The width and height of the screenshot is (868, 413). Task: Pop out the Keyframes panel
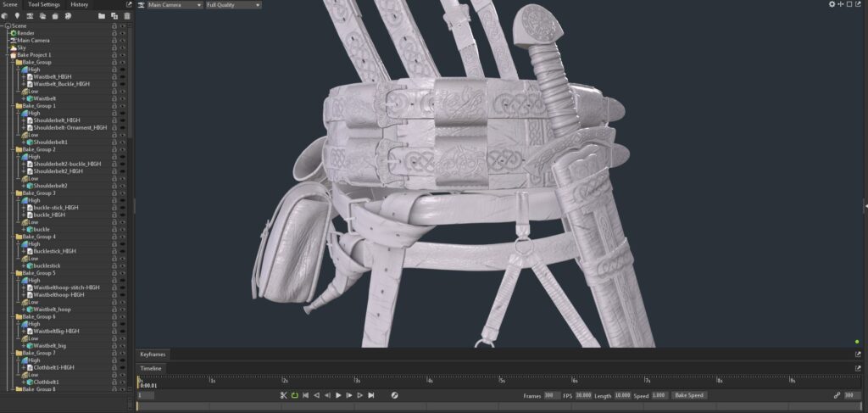tap(858, 354)
